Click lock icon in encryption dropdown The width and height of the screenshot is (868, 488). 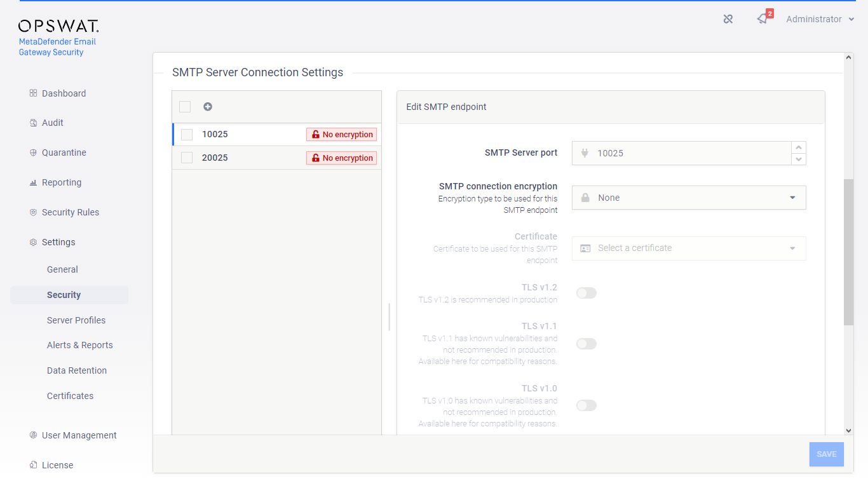(x=585, y=198)
